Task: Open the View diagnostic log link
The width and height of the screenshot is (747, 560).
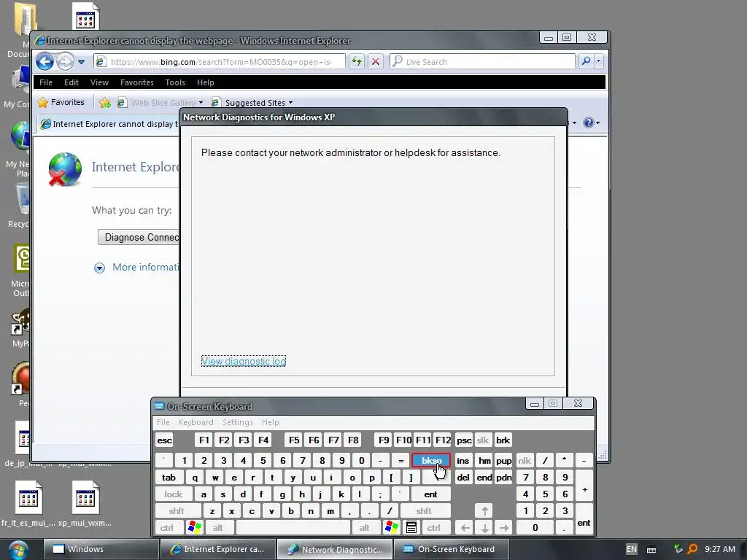Action: 244,361
